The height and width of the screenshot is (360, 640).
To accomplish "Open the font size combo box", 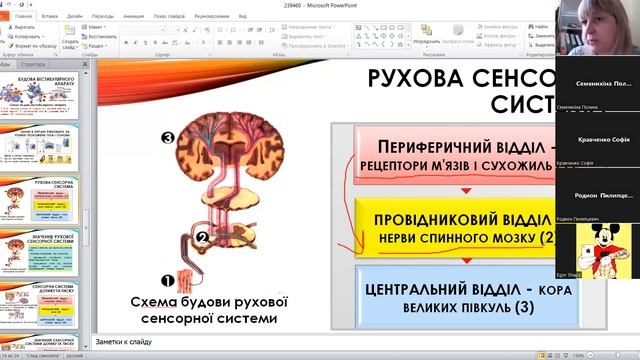I will pyautogui.click(x=173, y=30).
